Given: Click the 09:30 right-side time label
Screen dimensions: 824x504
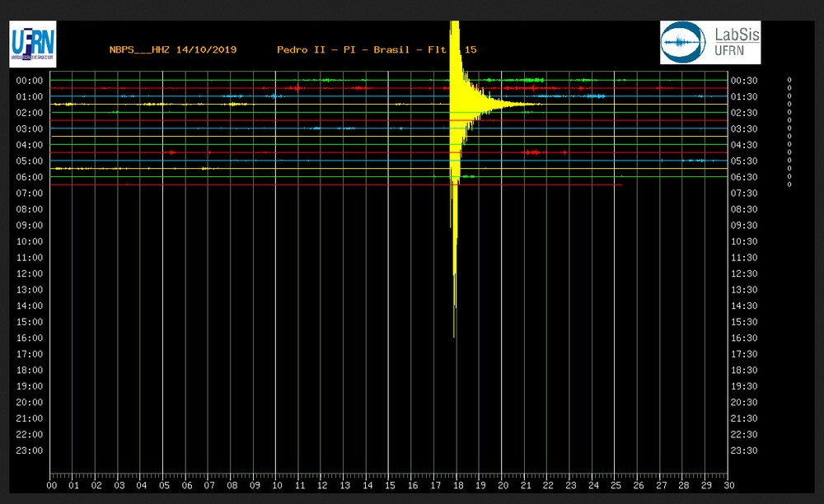Looking at the screenshot, I should click(744, 225).
